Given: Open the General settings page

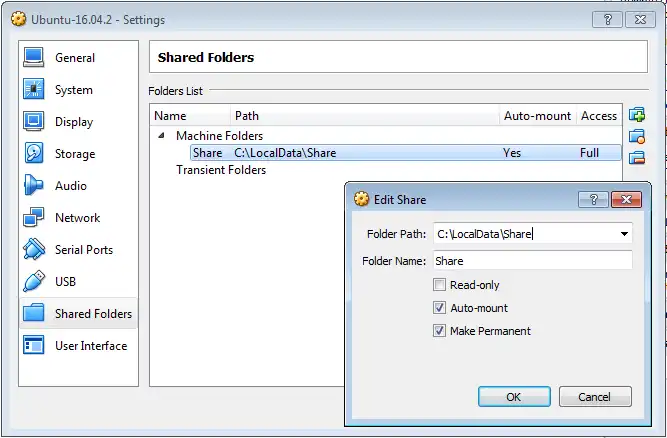Looking at the screenshot, I should 79,57.
